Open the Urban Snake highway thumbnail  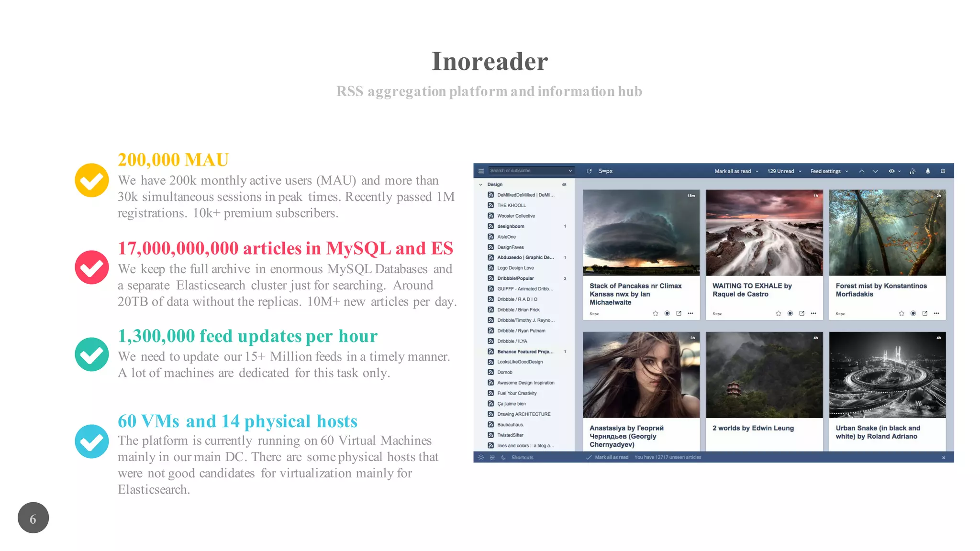tap(887, 375)
